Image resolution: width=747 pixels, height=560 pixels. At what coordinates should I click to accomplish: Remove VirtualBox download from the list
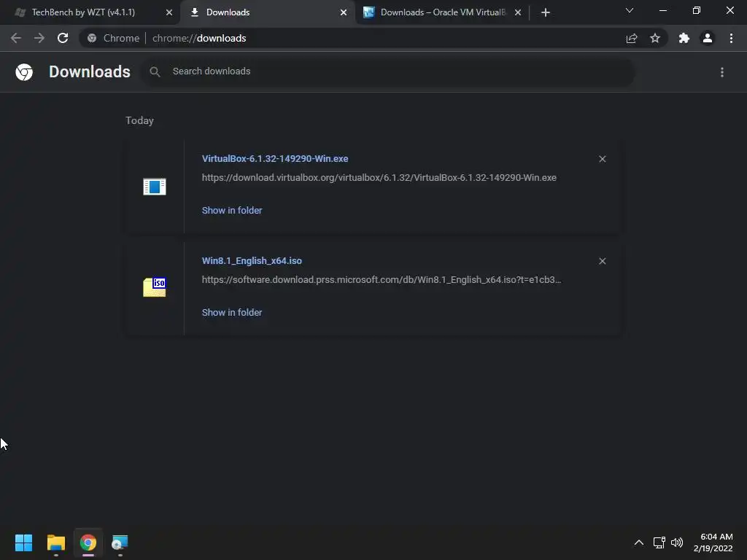(602, 159)
